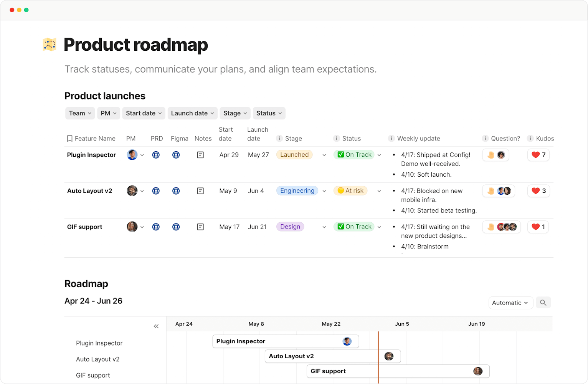Select GIF support in the roadmap row list
The width and height of the screenshot is (588, 384).
point(93,375)
